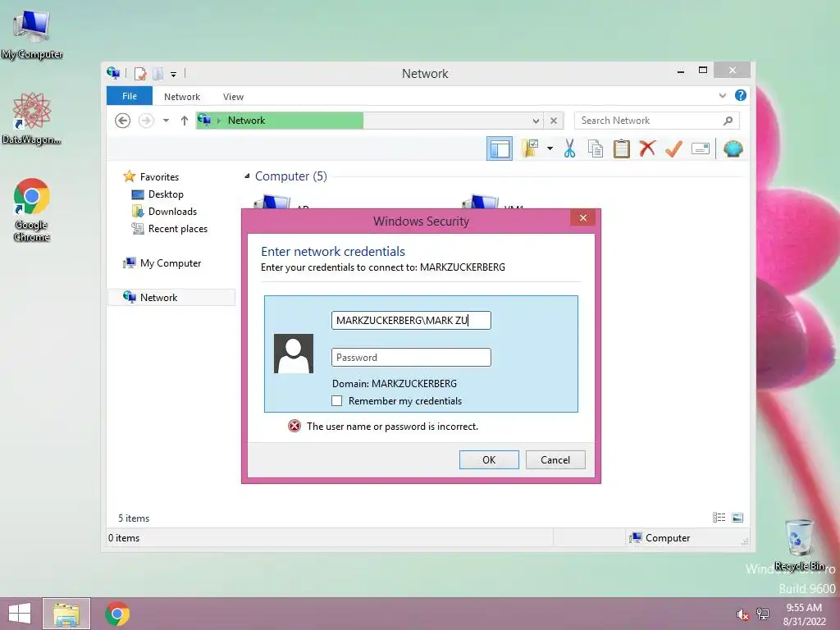
Task: Click the Copy icon in toolbar
Action: coord(596,148)
